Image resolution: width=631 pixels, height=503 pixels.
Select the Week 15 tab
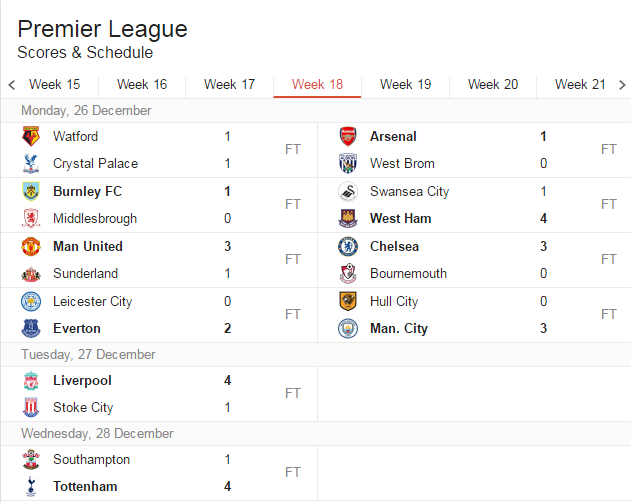click(55, 85)
